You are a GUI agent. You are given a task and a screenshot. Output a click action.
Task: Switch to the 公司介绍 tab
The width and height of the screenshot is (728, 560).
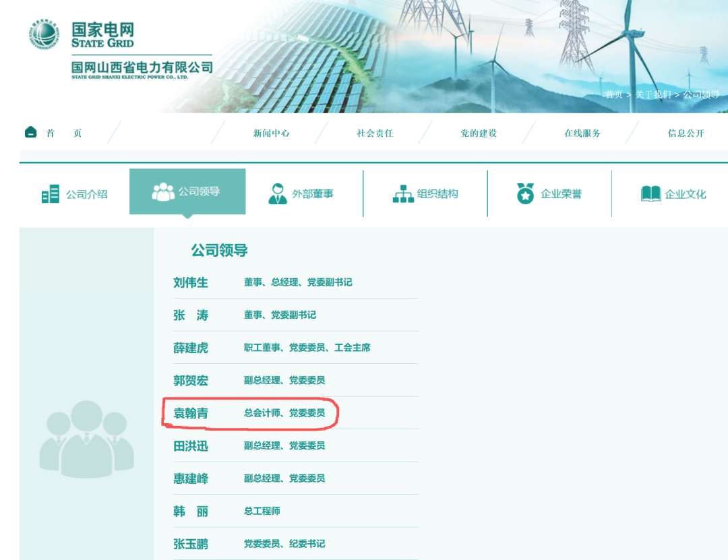click(x=74, y=194)
